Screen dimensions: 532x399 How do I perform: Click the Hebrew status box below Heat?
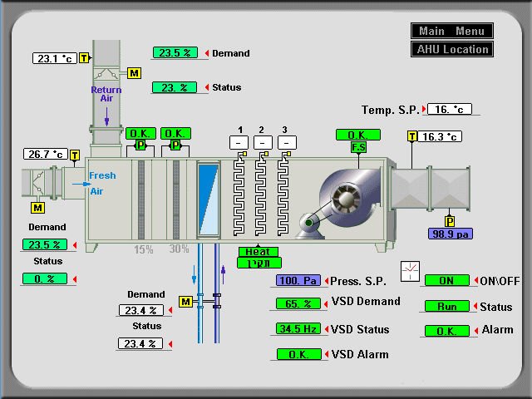pos(259,263)
